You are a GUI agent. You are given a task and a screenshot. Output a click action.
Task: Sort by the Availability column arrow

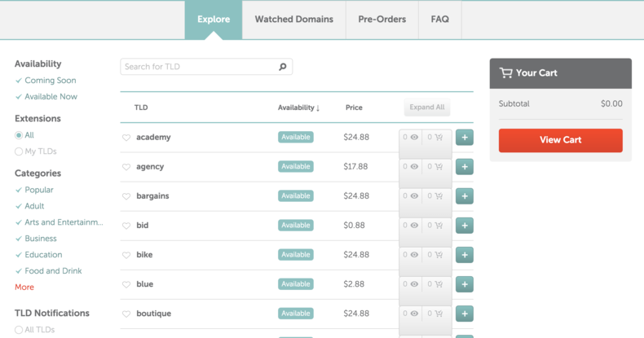click(318, 108)
